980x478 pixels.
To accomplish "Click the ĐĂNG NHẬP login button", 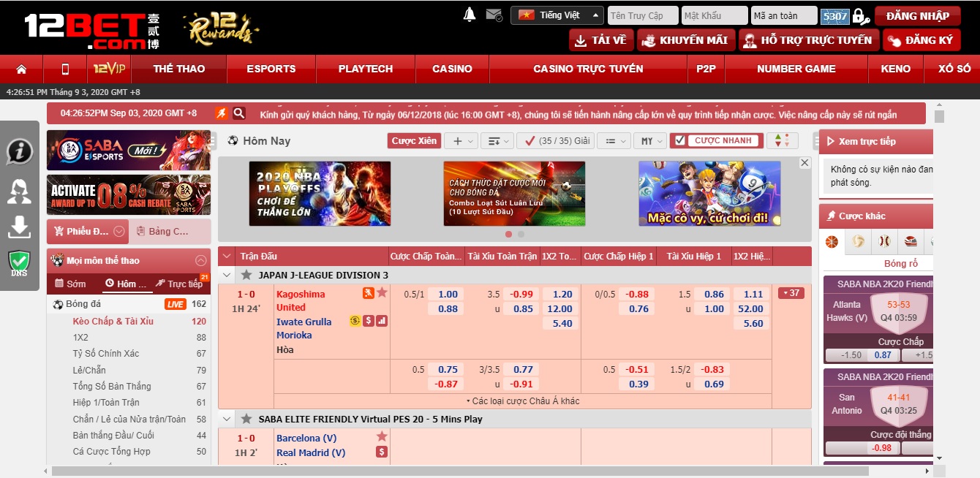I will (x=917, y=15).
